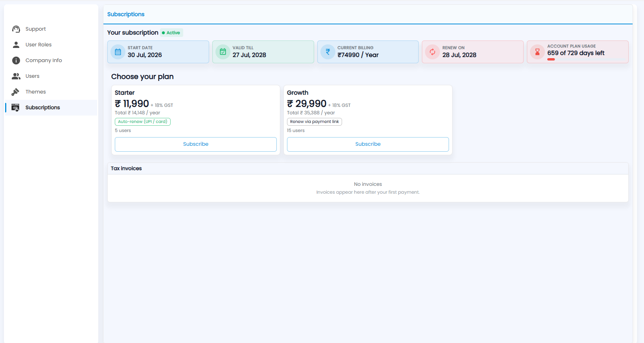Image resolution: width=644 pixels, height=343 pixels.
Task: Click the Account Plan Usage hourglass icon
Action: (537, 52)
